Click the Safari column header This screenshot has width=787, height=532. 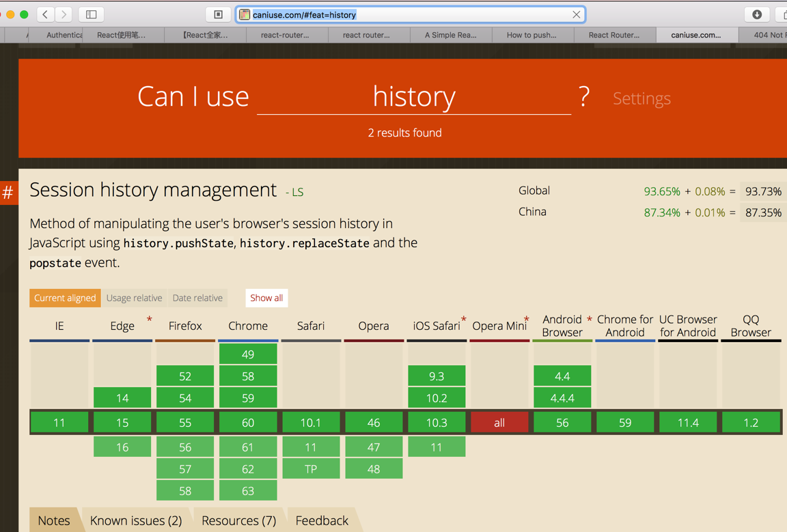pyautogui.click(x=311, y=326)
